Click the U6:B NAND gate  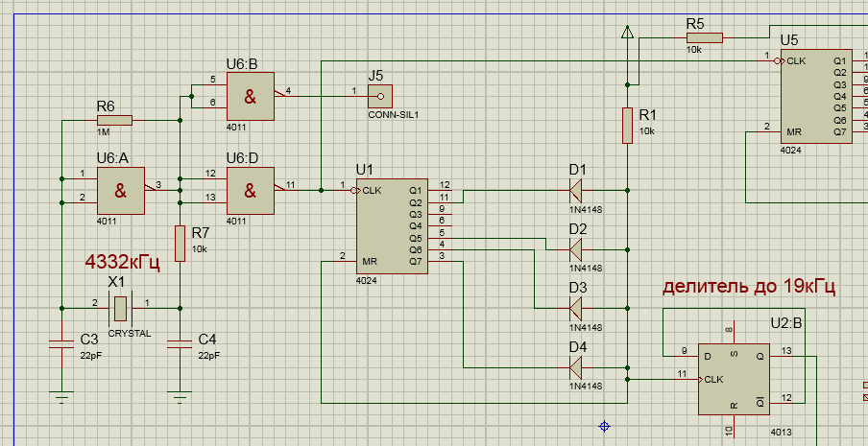(250, 95)
